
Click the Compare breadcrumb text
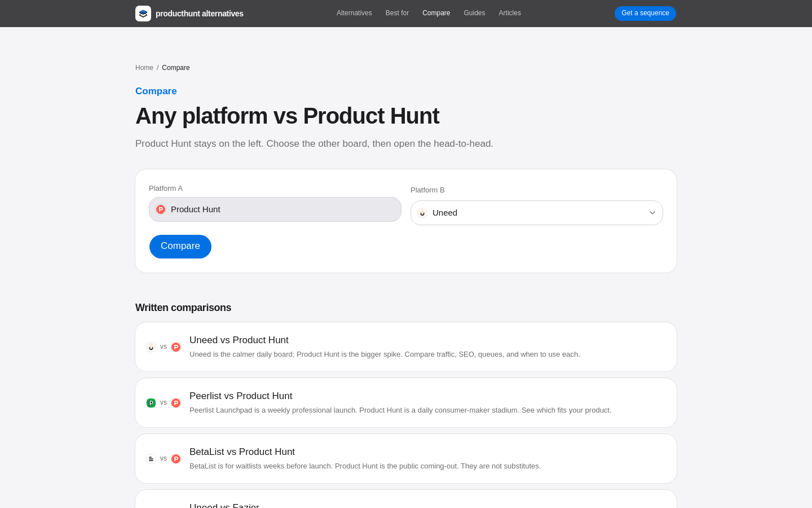click(176, 68)
